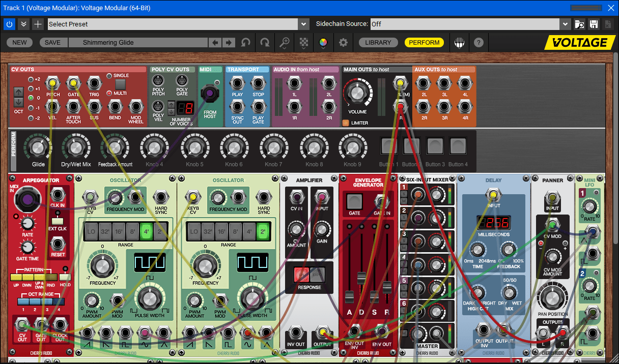Toggle the plugin power bypass button
This screenshot has height=364, width=619.
pos(9,24)
